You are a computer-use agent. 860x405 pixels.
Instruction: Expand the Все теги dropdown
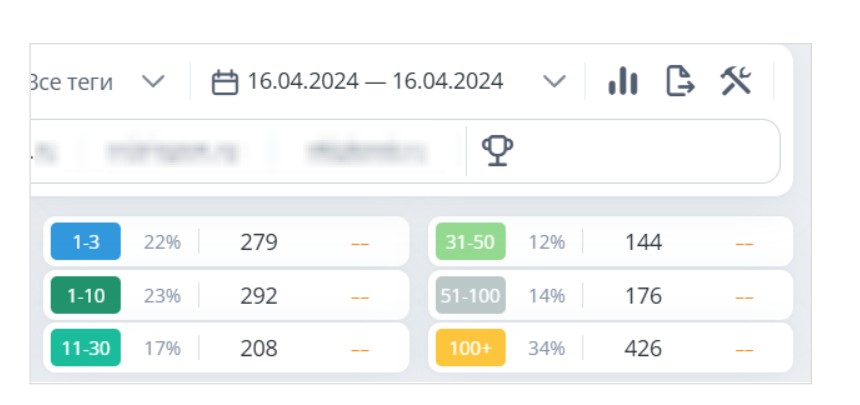pyautogui.click(x=153, y=81)
